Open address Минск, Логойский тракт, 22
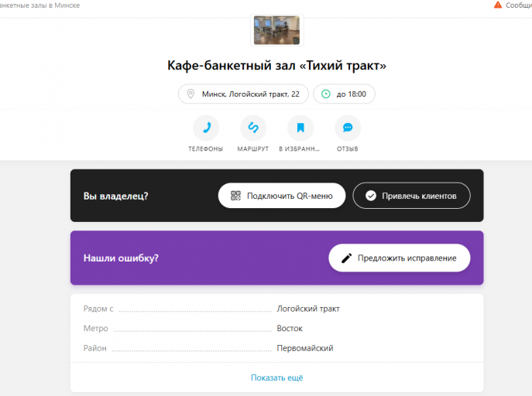 click(x=243, y=94)
